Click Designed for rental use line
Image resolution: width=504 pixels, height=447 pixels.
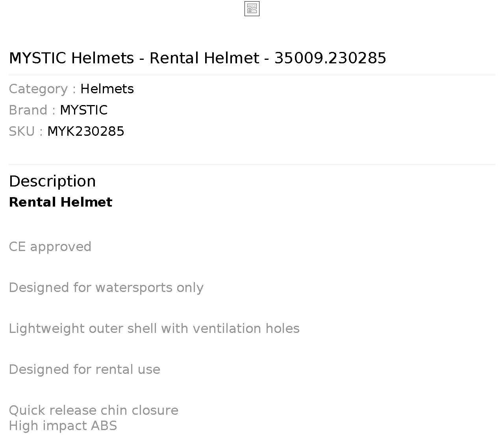[x=85, y=369]
